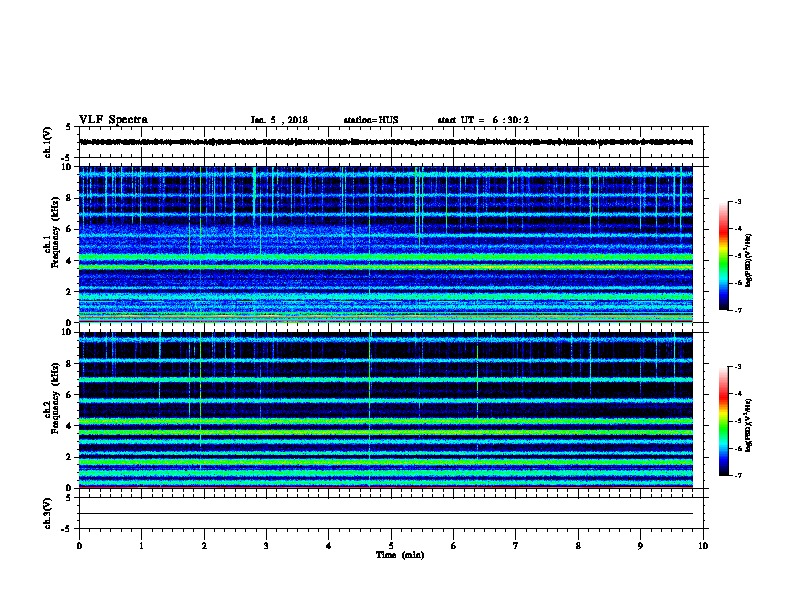Select the ch.2 "Frequency (kHz)" axis label
The width and height of the screenshot is (792, 612).
[x=55, y=398]
